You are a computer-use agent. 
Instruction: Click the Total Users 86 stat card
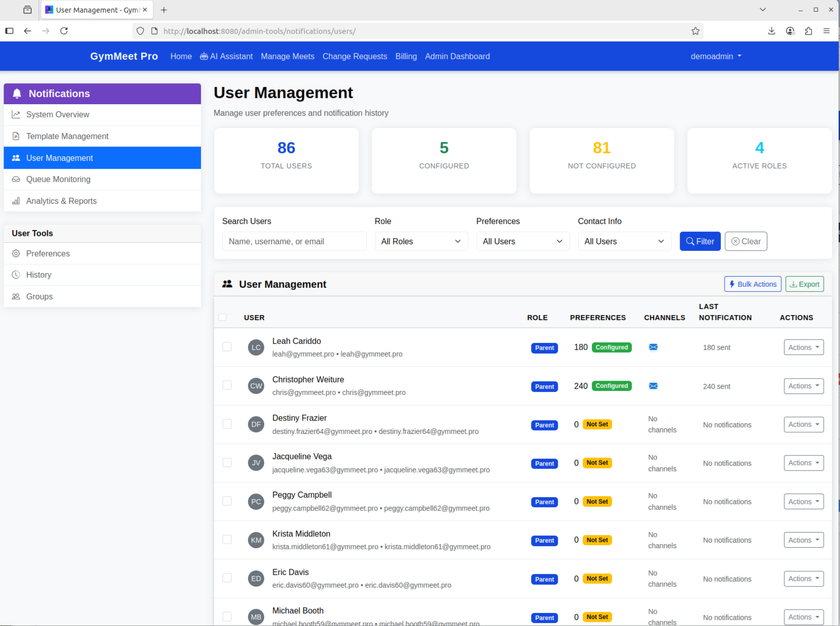tap(286, 161)
